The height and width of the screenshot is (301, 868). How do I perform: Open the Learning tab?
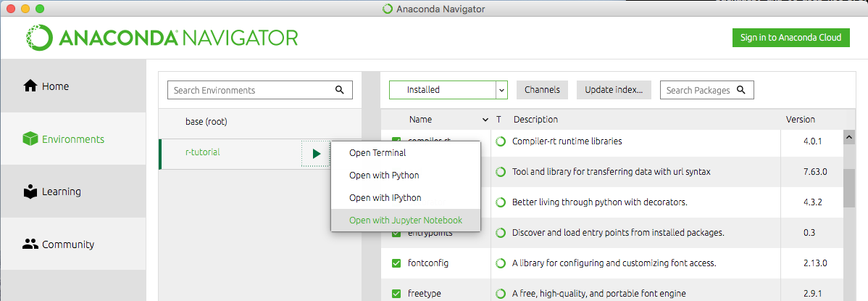(x=73, y=191)
